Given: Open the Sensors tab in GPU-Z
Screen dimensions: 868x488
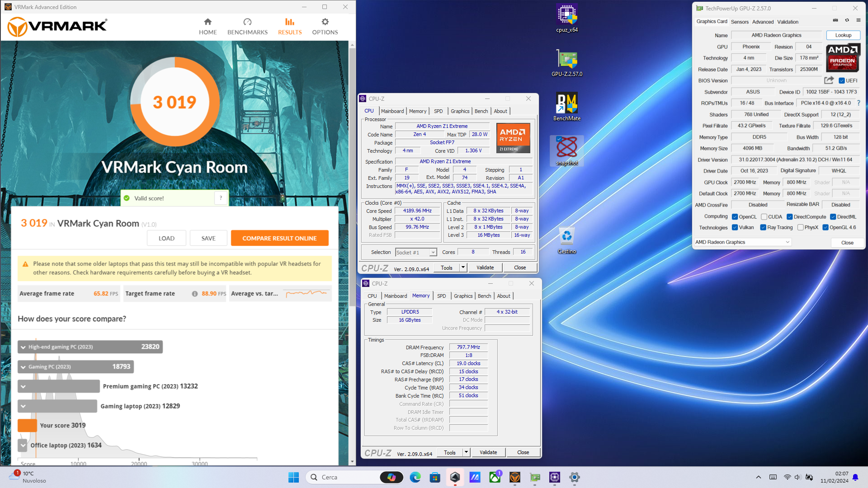Looking at the screenshot, I should click(740, 22).
